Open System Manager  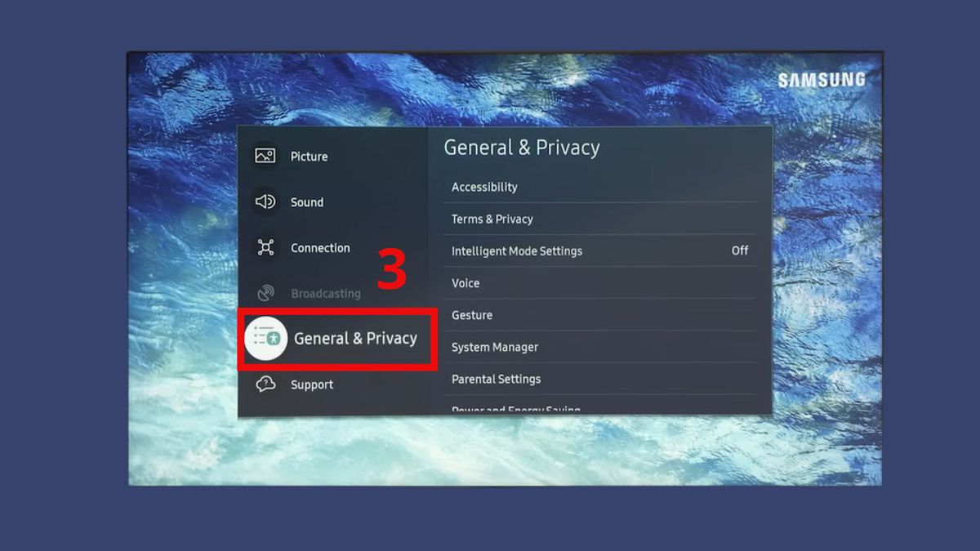point(495,347)
